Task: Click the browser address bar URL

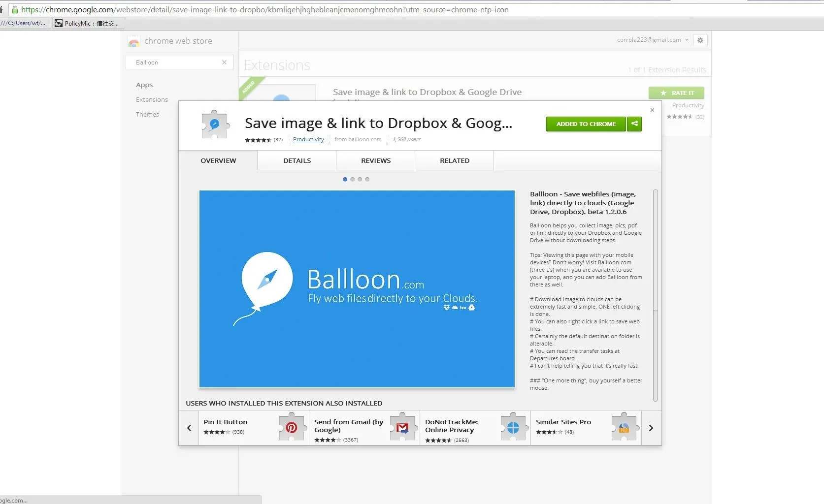Action: [265, 9]
